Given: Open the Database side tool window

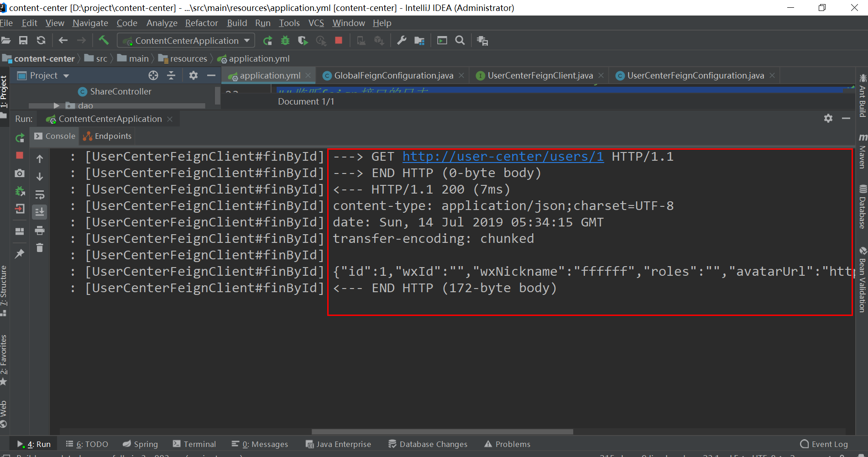Looking at the screenshot, I should [x=862, y=206].
